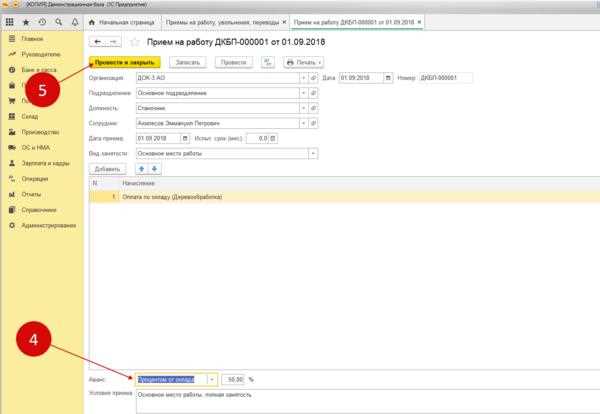Open the Администрирование section
600x414 pixels.
[x=49, y=225]
